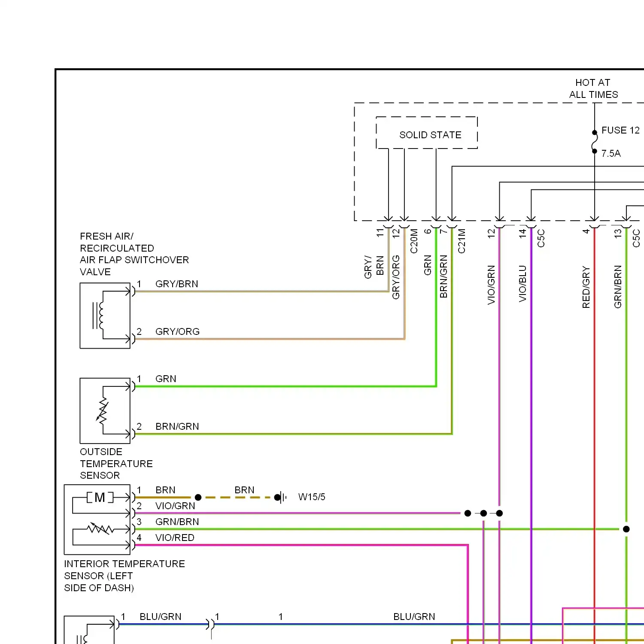Screen dimensions: 644x644
Task: Click the C20M connector label
Action: (414, 241)
